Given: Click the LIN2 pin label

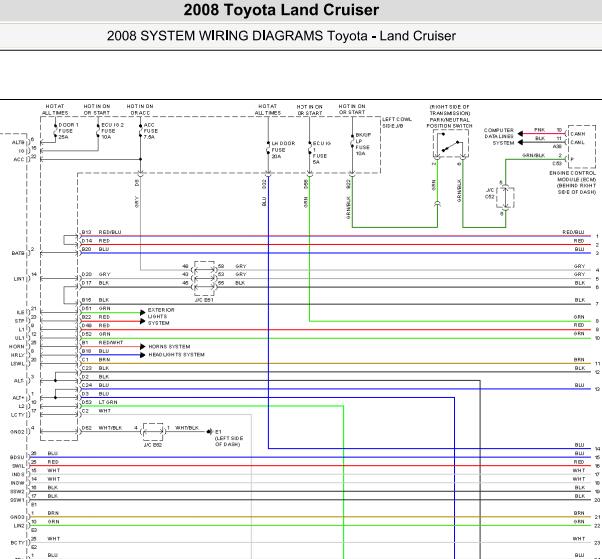Looking at the screenshot, I should pyautogui.click(x=19, y=526).
